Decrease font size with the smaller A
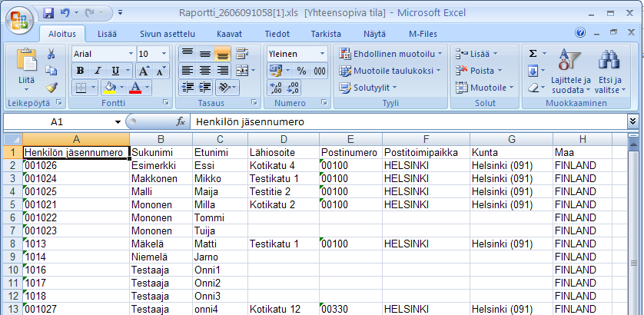The width and height of the screenshot is (644, 315). tap(161, 71)
